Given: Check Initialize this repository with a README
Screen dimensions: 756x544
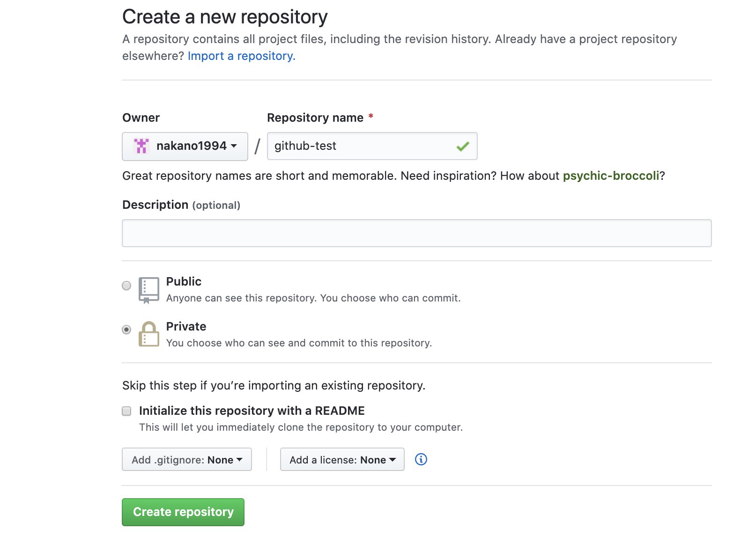Looking at the screenshot, I should click(126, 411).
